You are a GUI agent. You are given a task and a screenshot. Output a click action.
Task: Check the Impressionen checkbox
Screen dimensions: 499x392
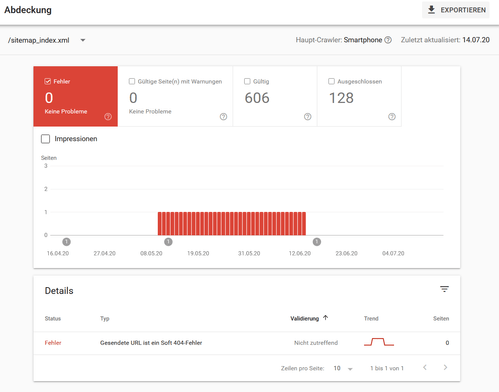tap(45, 139)
